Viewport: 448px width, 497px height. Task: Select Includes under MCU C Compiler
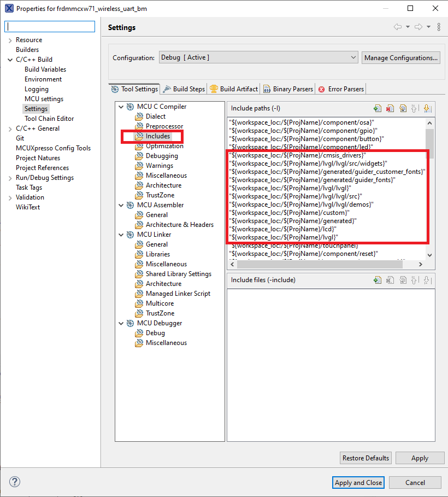[x=158, y=136]
